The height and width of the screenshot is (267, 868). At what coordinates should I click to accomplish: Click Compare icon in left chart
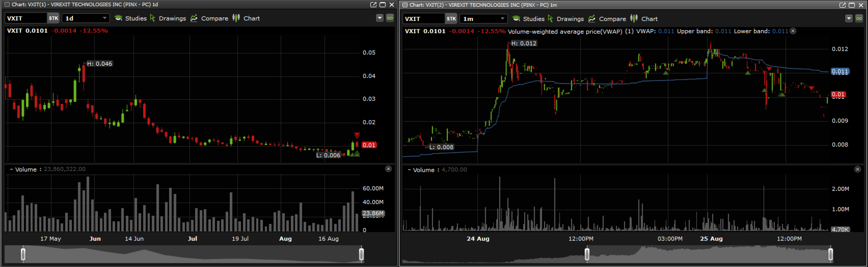tap(194, 18)
